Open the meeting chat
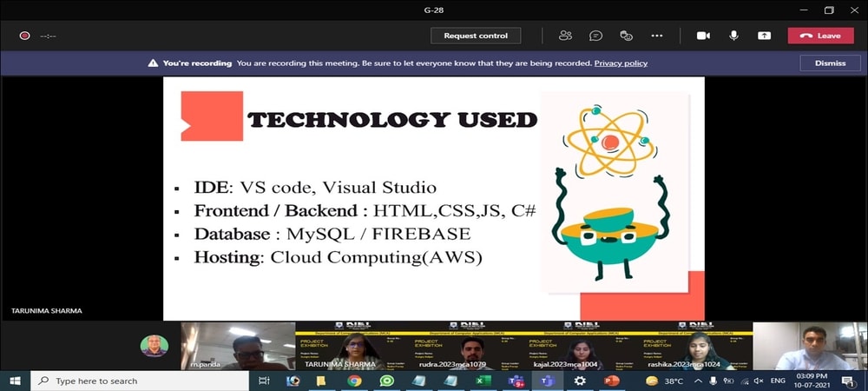The image size is (868, 391). pyautogui.click(x=595, y=36)
